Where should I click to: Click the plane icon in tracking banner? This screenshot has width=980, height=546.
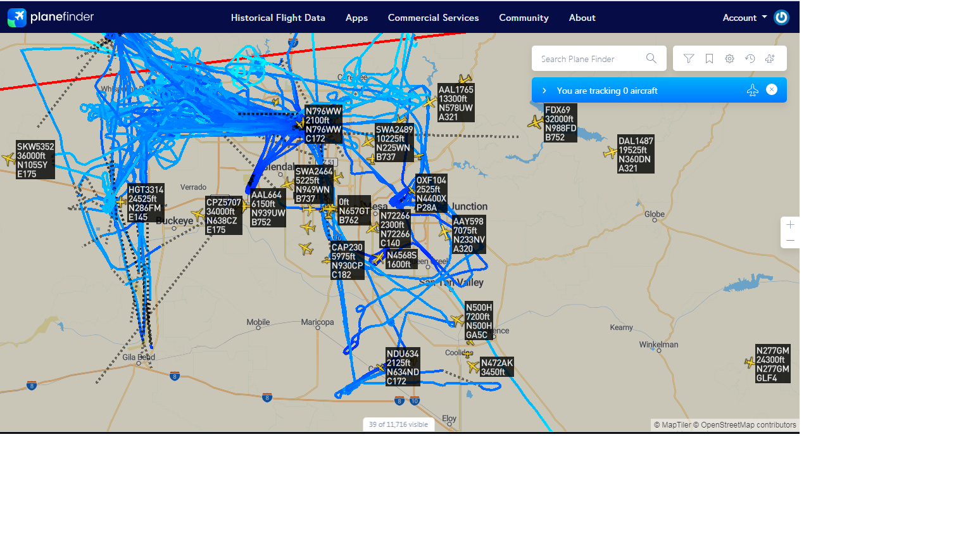coord(752,91)
